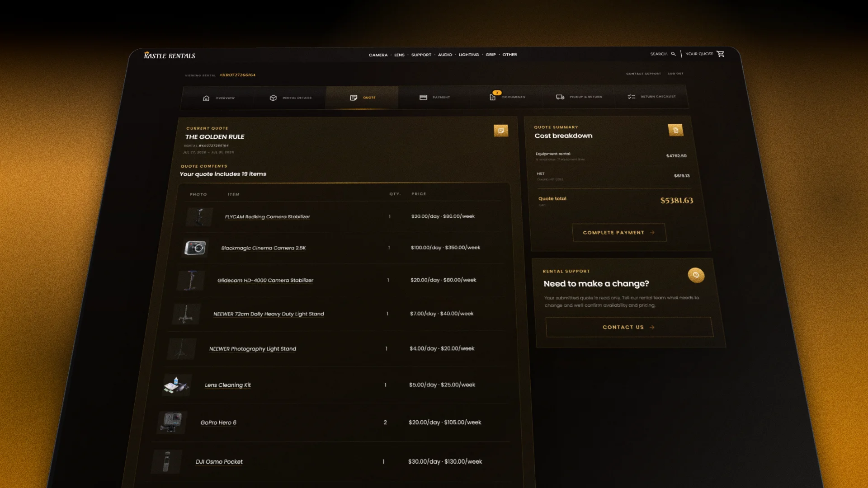Open NEEWER Photography Light Stand link
This screenshot has height=488, width=868.
pos(253,349)
